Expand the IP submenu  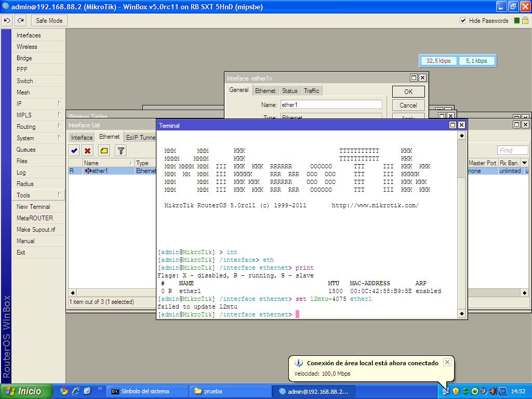[x=59, y=103]
